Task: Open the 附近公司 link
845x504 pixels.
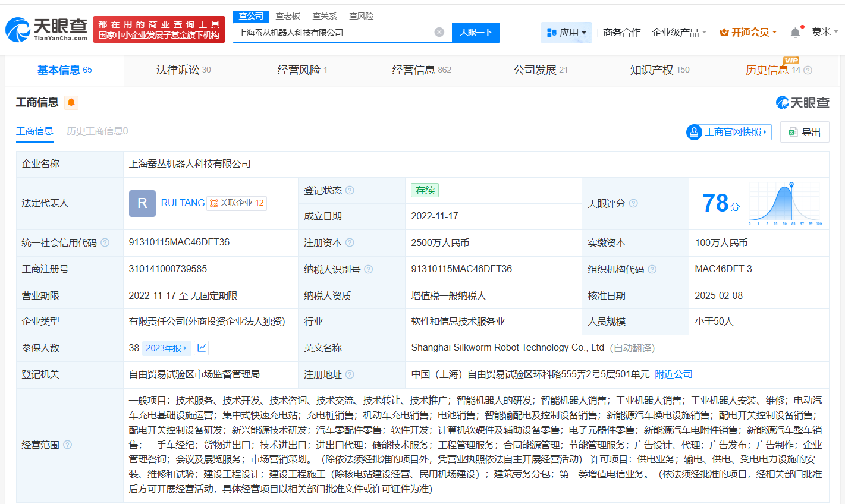Action: (675, 374)
